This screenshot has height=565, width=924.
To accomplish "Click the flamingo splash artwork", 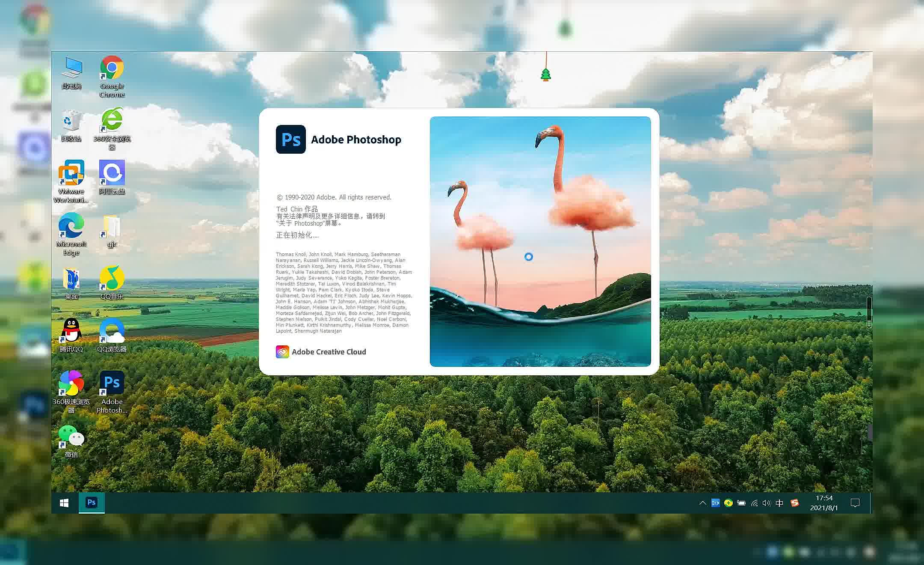I will (x=540, y=241).
